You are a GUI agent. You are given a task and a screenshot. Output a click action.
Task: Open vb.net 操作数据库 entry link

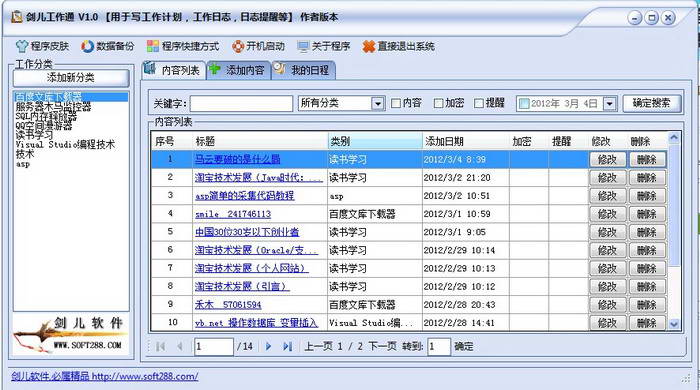(256, 323)
